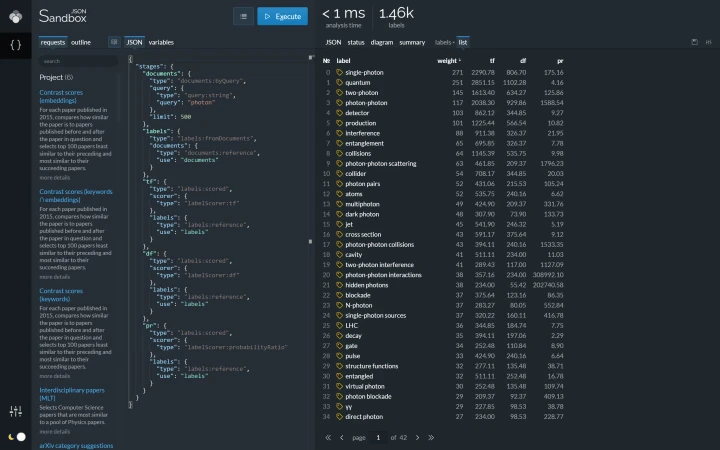The height and width of the screenshot is (450, 720).
Task: Click the tag icon for entanglement
Action: 339,143
